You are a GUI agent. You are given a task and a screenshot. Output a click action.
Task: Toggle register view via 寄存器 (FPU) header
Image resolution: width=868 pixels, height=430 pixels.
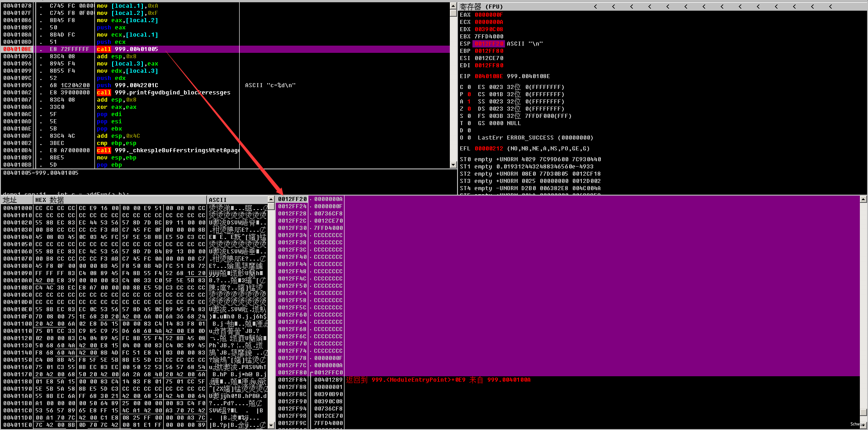tap(481, 6)
